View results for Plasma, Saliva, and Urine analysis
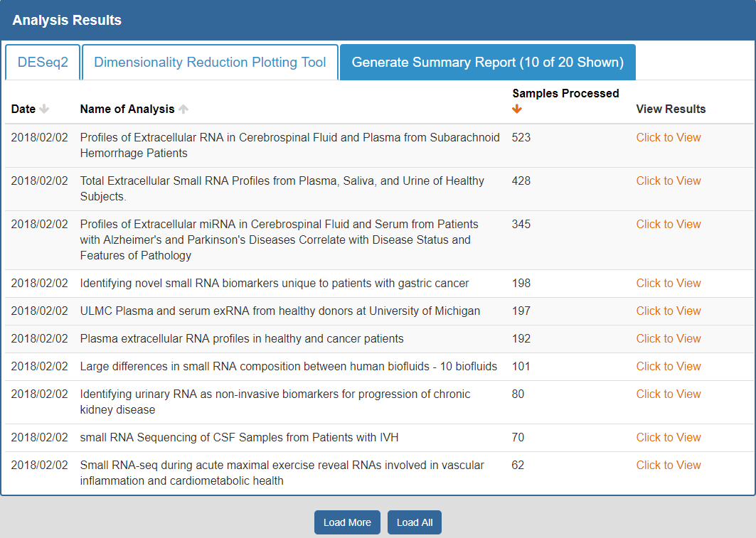Viewport: 756px width, 538px height. 668,181
